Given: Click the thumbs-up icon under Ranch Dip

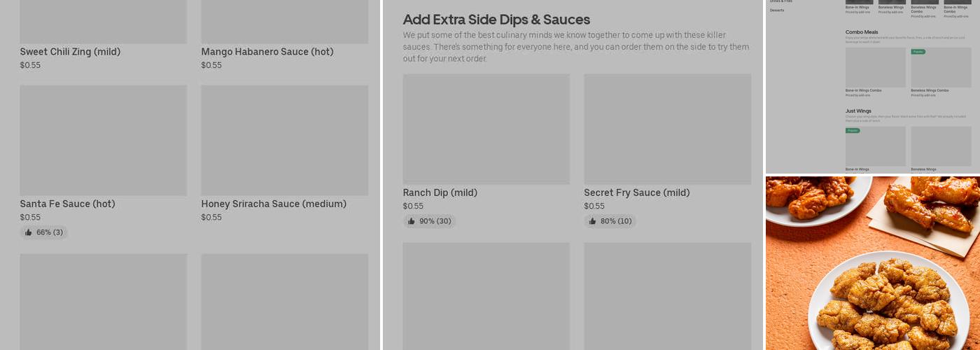Looking at the screenshot, I should pyautogui.click(x=412, y=221).
